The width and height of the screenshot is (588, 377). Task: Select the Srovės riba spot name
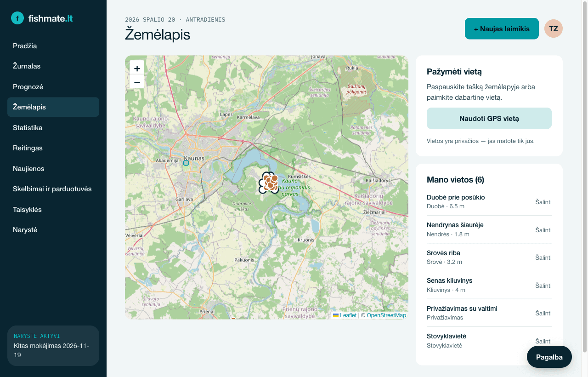(x=443, y=253)
